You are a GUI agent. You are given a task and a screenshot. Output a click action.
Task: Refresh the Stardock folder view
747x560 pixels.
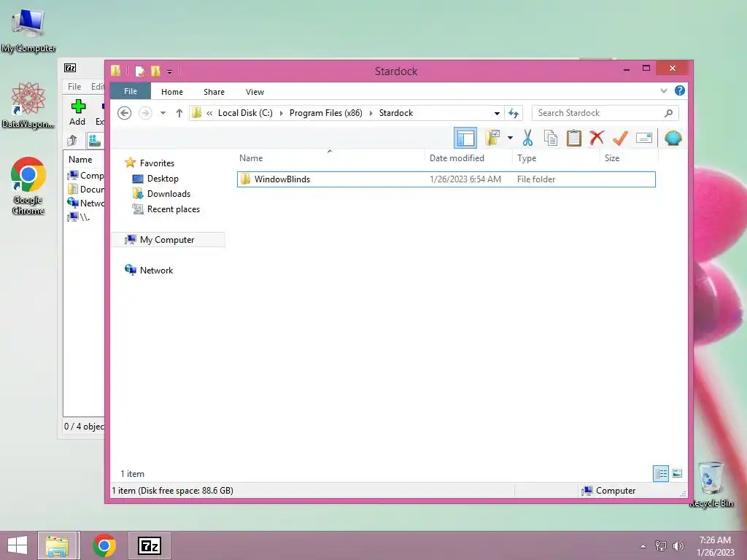pyautogui.click(x=513, y=113)
